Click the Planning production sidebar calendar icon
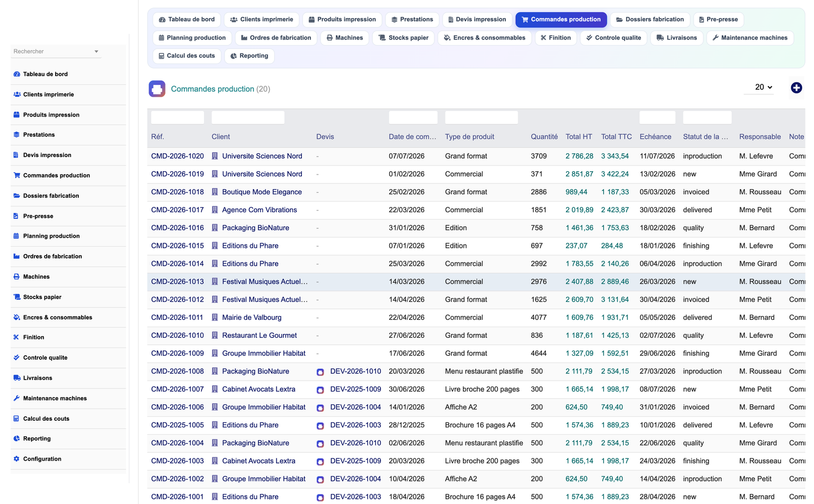Image resolution: width=814 pixels, height=504 pixels. (16, 237)
